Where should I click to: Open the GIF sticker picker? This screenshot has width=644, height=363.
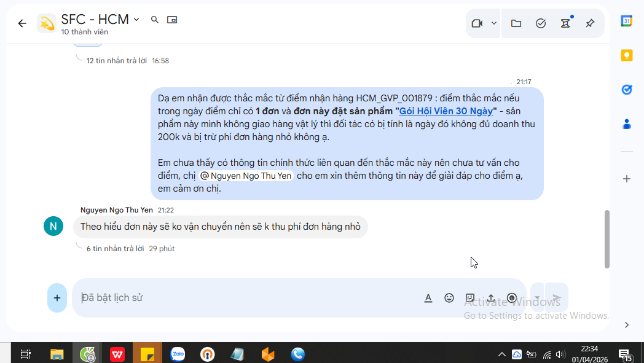point(470,298)
